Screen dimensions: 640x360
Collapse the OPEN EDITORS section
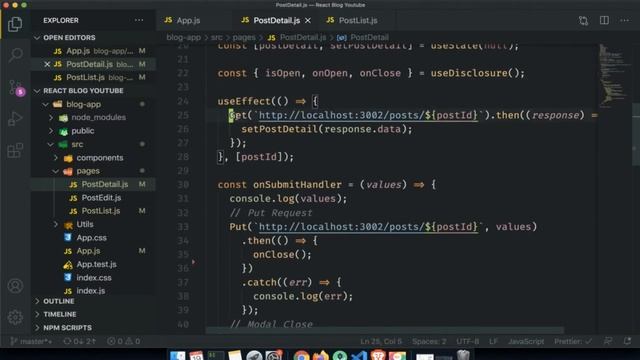pyautogui.click(x=37, y=38)
